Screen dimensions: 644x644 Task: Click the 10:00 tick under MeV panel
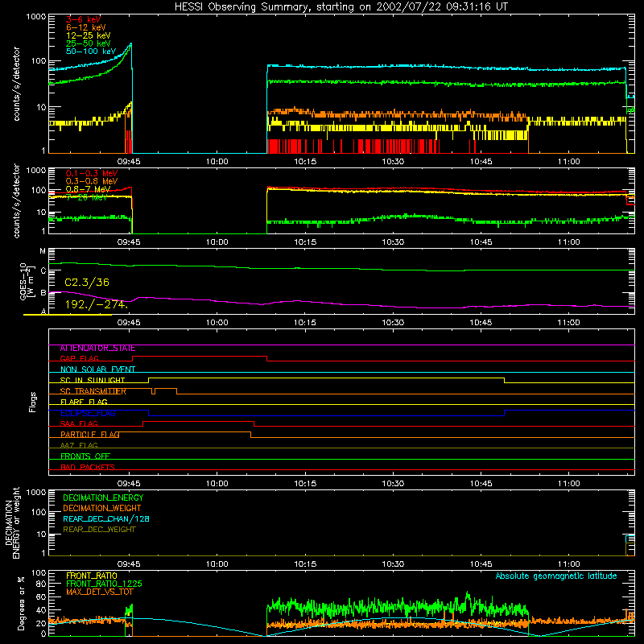217,242
